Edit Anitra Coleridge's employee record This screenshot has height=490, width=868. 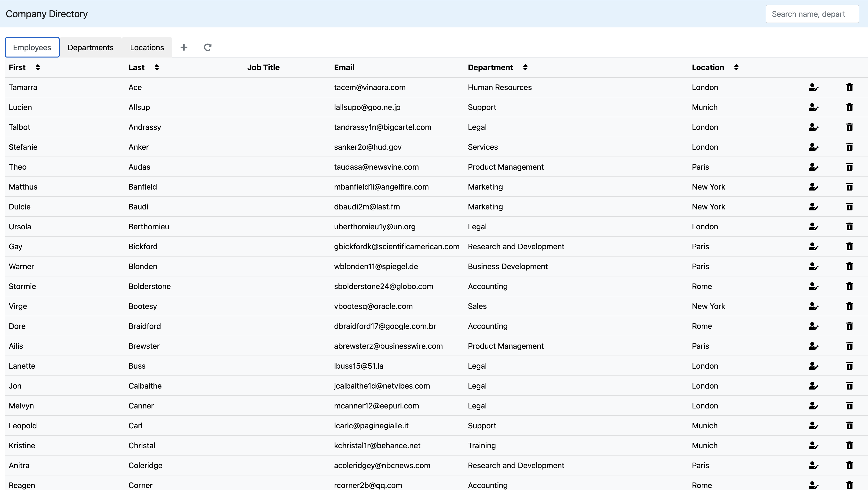tap(813, 465)
